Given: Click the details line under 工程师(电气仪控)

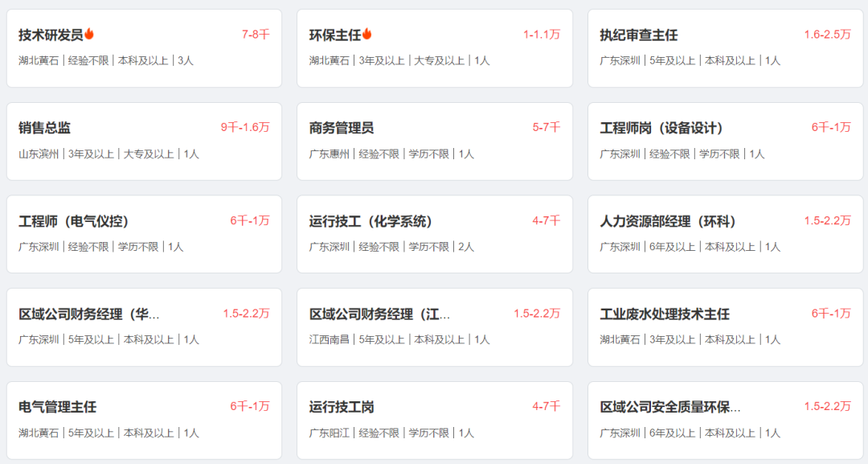Looking at the screenshot, I should 100,247.
